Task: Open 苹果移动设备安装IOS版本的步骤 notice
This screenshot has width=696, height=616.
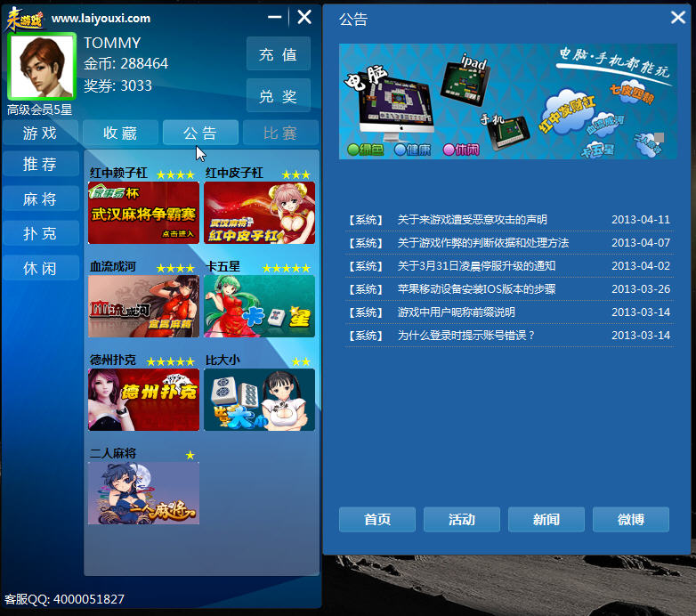Action: [476, 289]
